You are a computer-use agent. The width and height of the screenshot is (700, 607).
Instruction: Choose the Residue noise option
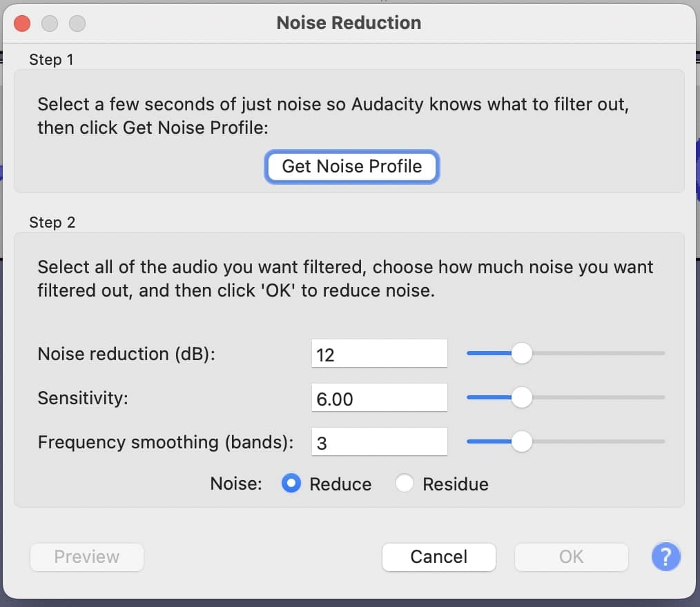405,484
